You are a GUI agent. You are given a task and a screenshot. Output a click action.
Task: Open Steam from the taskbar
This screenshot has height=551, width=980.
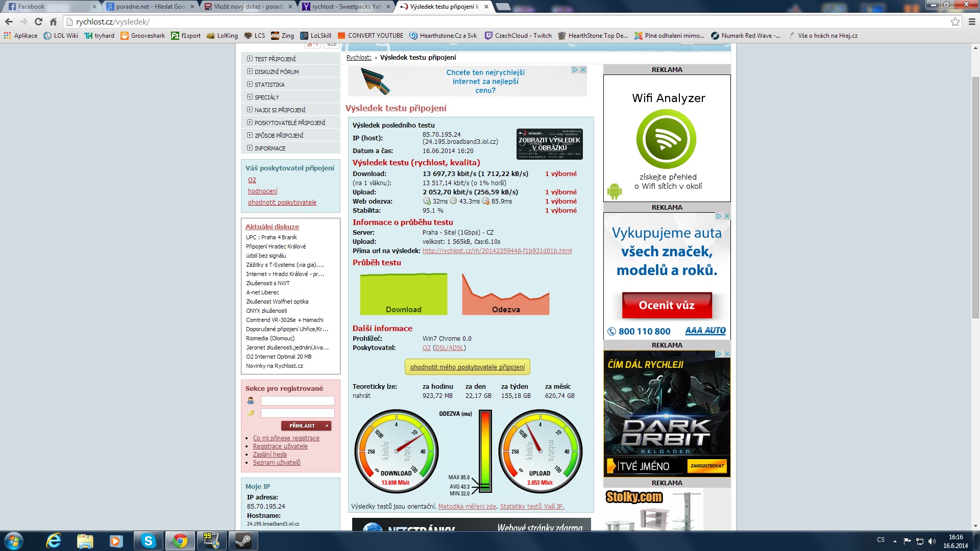coord(243,541)
